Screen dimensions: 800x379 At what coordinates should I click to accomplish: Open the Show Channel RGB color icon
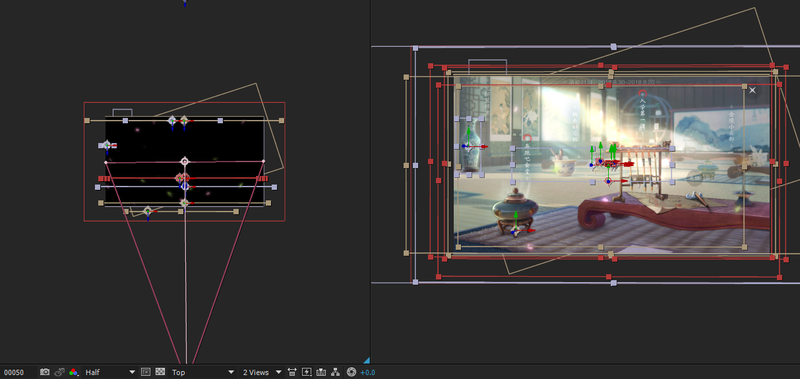point(74,372)
